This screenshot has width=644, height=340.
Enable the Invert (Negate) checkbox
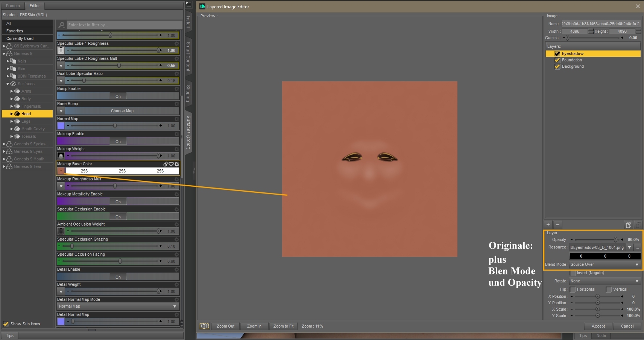(x=573, y=273)
